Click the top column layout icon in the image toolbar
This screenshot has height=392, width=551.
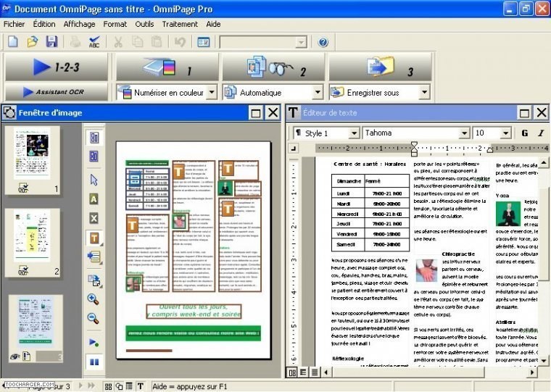pos(94,138)
